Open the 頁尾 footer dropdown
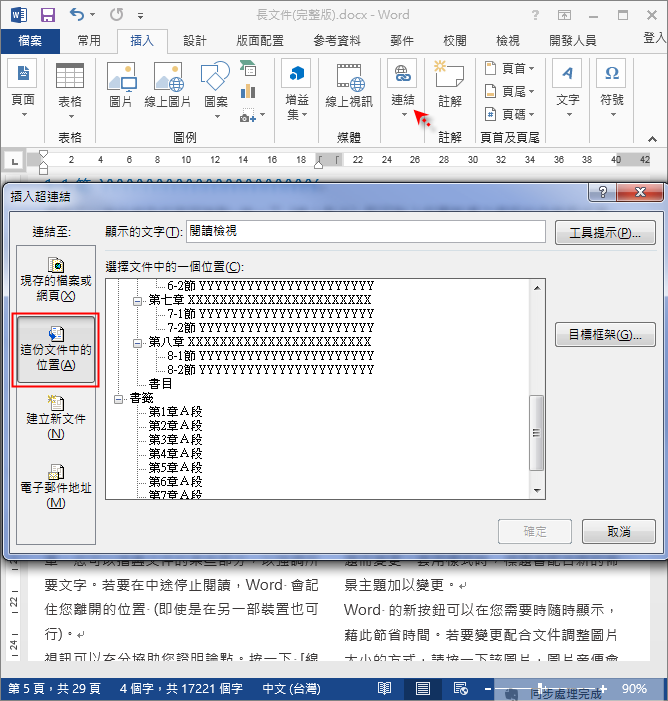668x701 pixels. (x=509, y=92)
